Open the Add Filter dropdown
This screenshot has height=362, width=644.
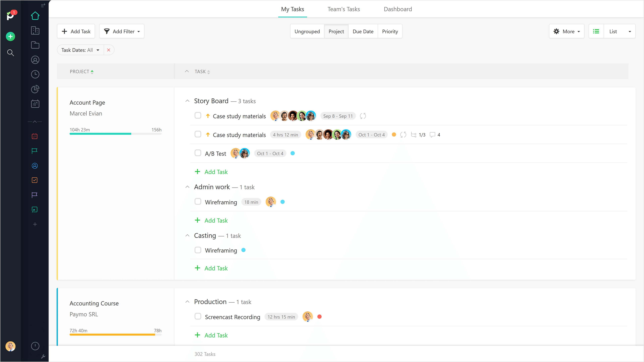(122, 31)
